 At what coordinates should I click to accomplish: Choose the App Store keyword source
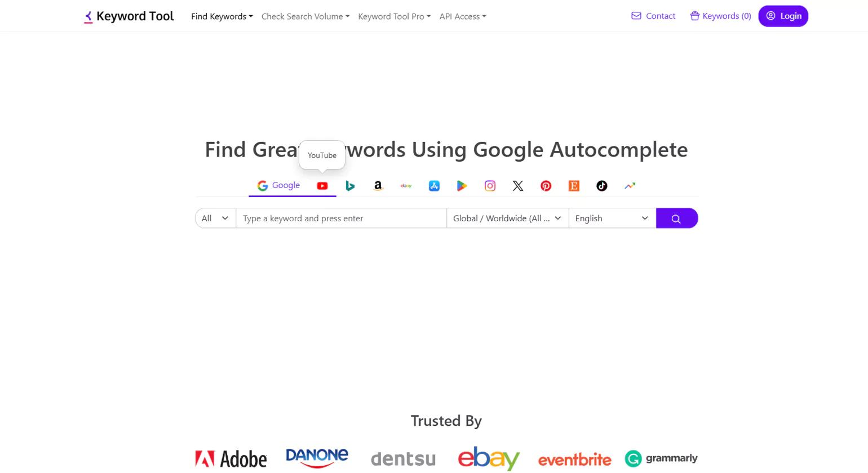point(433,186)
